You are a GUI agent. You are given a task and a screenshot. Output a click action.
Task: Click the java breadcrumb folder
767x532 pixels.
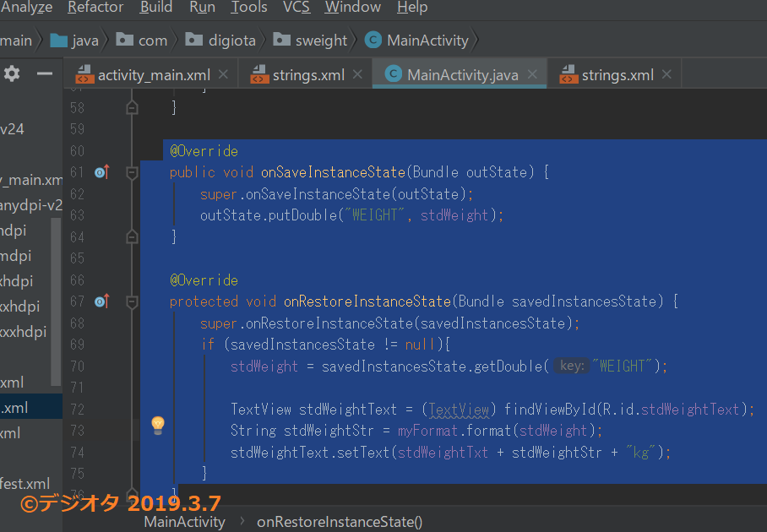point(74,40)
